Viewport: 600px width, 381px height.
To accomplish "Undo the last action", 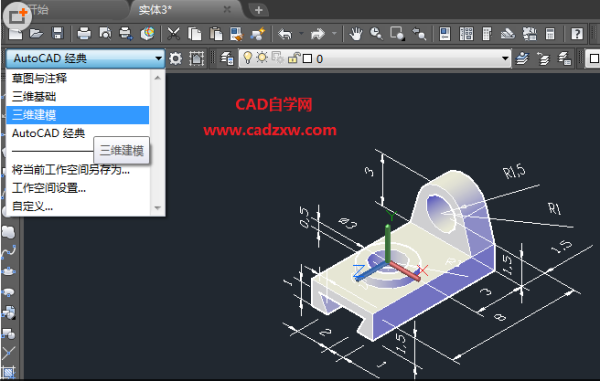I will 285,34.
